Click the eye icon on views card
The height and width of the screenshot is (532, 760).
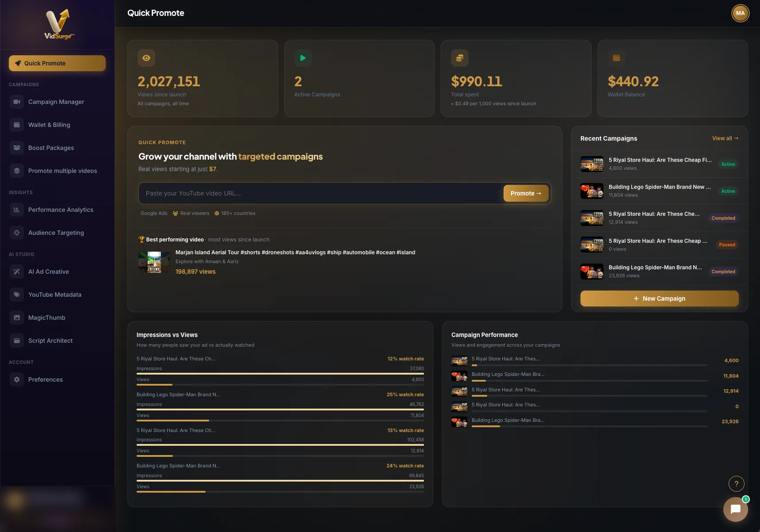pyautogui.click(x=146, y=58)
